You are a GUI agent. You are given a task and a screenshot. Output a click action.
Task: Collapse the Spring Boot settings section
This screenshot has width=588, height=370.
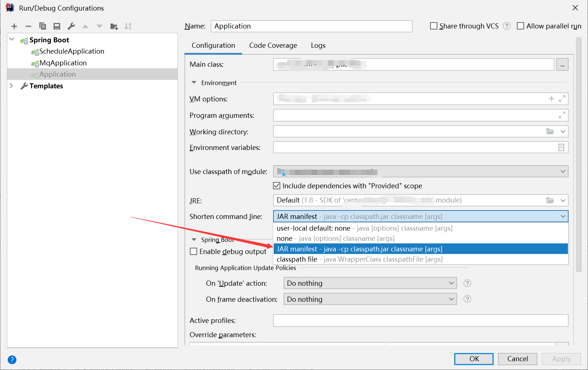coord(194,240)
